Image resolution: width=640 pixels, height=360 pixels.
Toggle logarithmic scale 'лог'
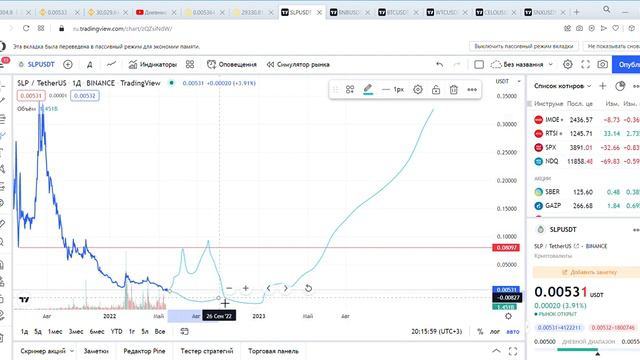coord(495,331)
